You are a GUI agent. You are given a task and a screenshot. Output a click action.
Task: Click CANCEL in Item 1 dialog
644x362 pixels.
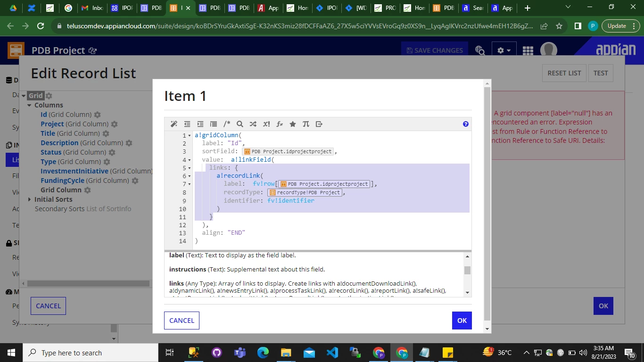click(x=182, y=321)
